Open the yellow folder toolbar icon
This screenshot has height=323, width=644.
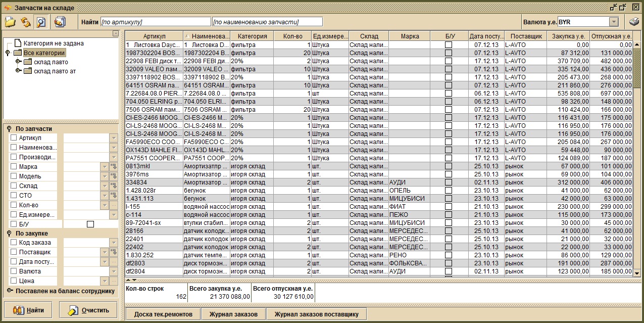pyautogui.click(x=11, y=22)
